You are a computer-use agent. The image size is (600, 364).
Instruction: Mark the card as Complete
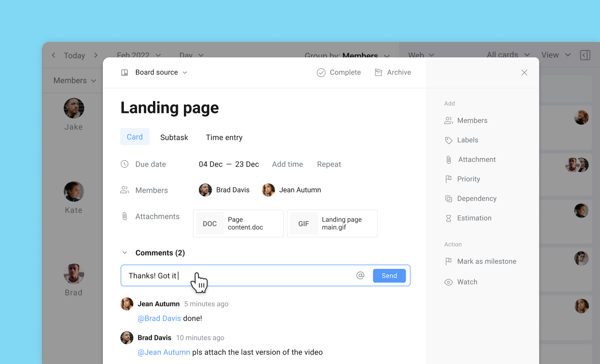pos(339,72)
